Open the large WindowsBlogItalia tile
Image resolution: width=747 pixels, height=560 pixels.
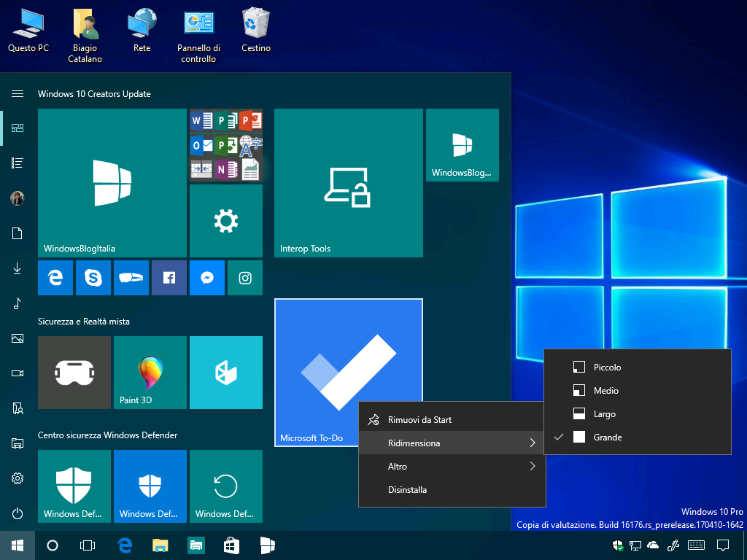(112, 183)
